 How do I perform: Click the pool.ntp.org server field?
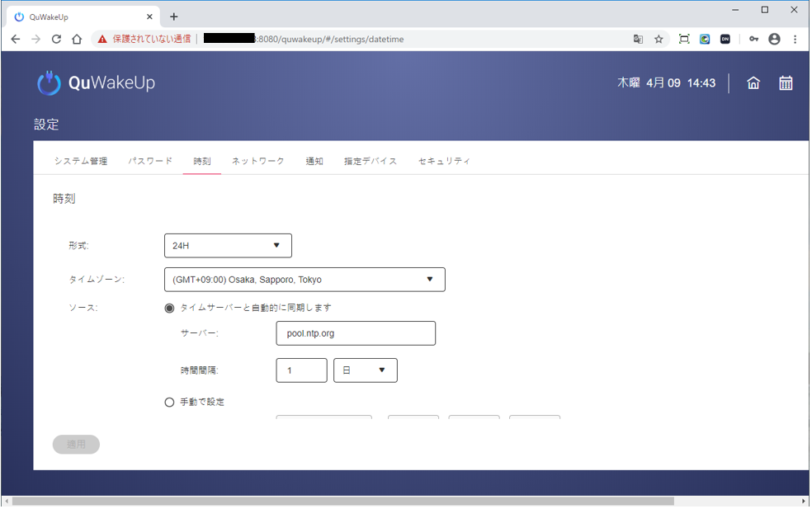point(356,333)
